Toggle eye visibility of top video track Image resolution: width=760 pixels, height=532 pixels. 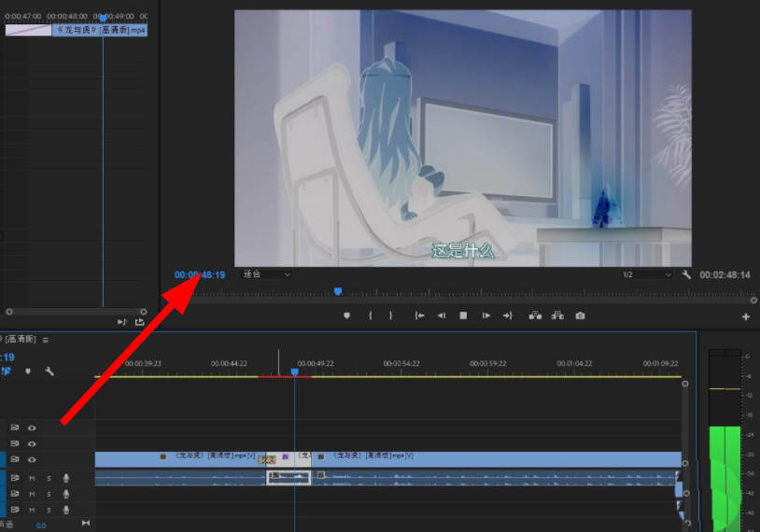click(x=32, y=427)
